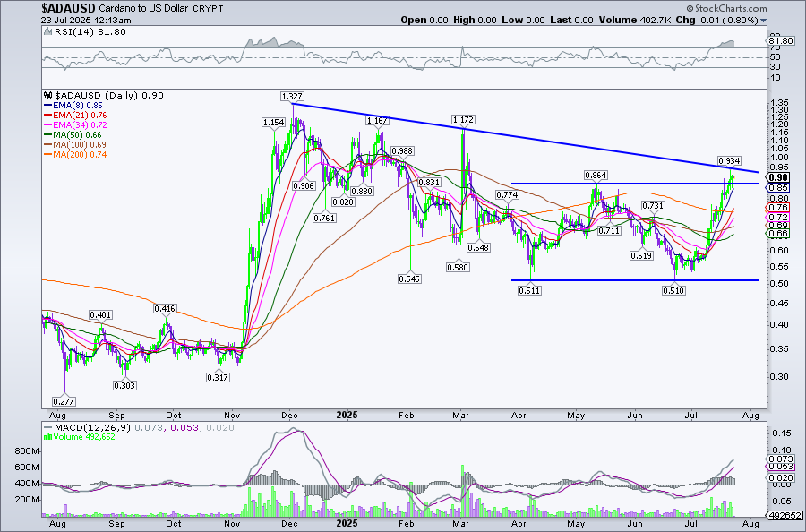Click the 1.327 peak price label
This screenshot has height=532, width=806.
coord(292,96)
